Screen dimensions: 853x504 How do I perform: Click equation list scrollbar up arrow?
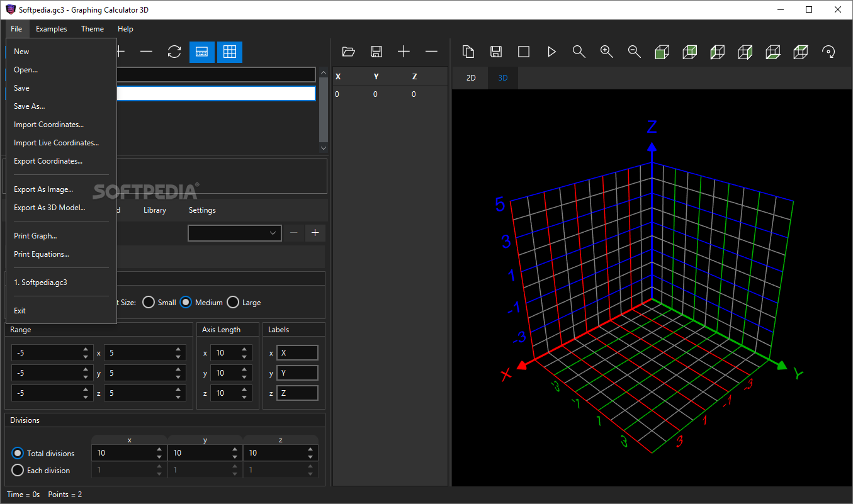coord(324,72)
